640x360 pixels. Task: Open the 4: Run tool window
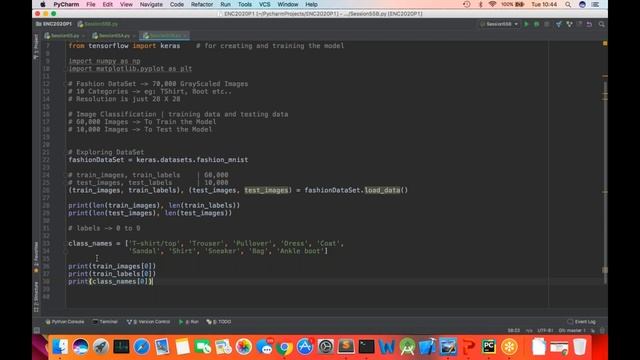tap(189, 322)
